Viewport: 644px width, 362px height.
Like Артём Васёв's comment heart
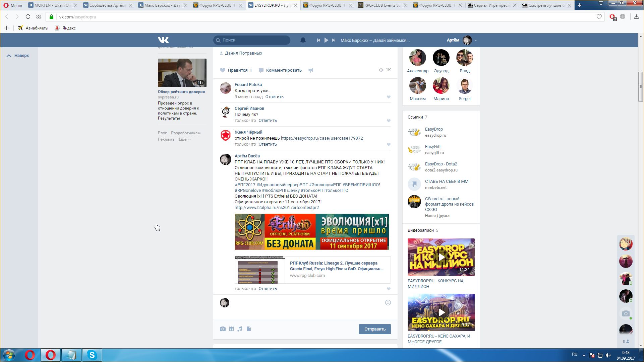tap(389, 289)
